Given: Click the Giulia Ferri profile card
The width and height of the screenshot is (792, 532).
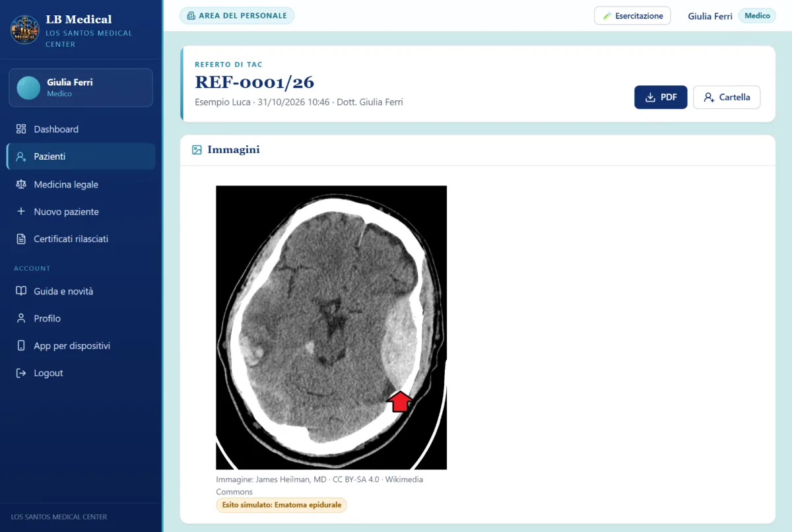Looking at the screenshot, I should tap(81, 88).
